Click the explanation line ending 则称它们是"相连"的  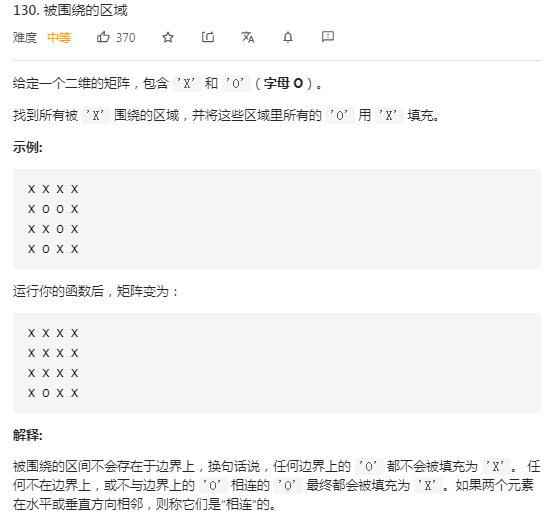[x=144, y=504]
